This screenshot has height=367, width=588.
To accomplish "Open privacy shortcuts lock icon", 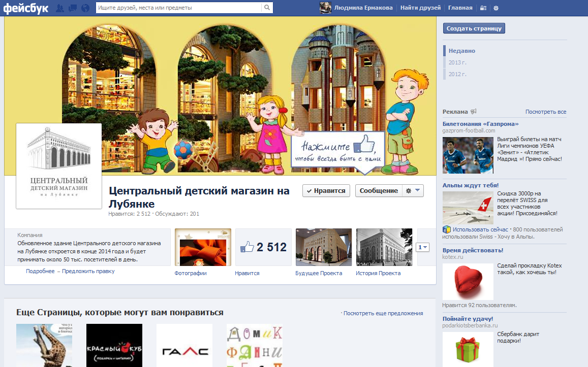I will pyautogui.click(x=483, y=8).
